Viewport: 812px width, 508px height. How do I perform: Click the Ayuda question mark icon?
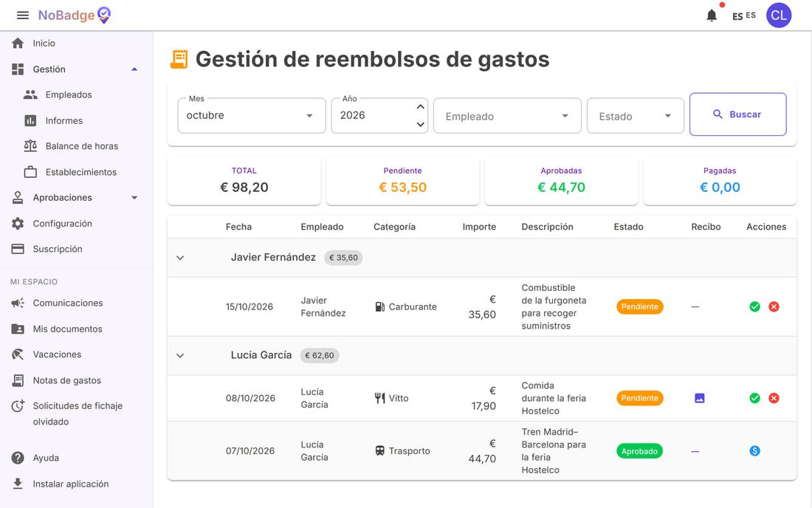click(18, 458)
